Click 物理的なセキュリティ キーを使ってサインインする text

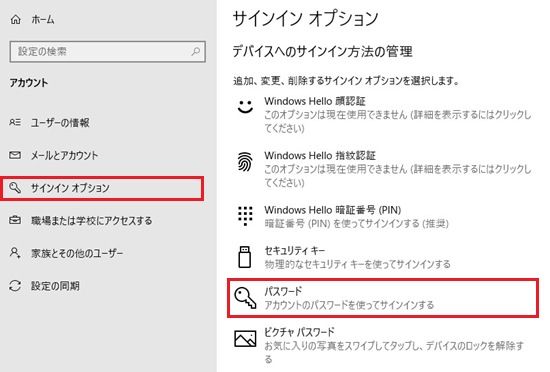point(357,264)
